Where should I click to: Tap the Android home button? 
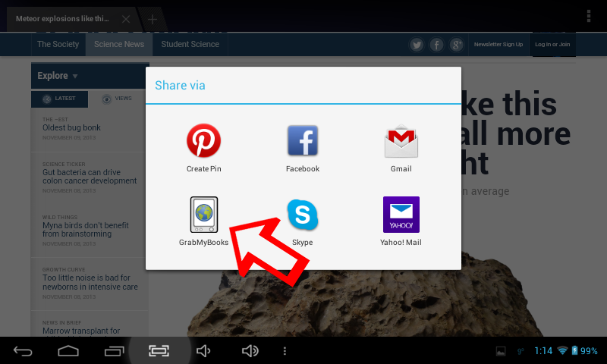[x=68, y=351]
